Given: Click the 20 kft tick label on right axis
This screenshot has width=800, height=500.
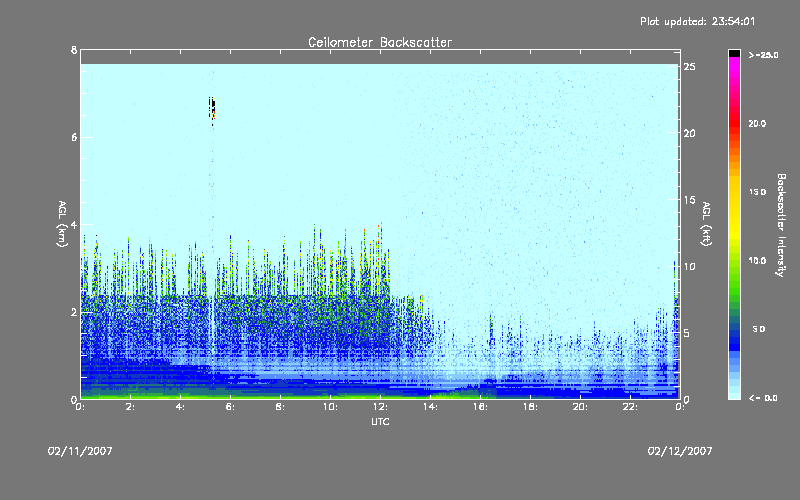Looking at the screenshot, I should point(689,133).
